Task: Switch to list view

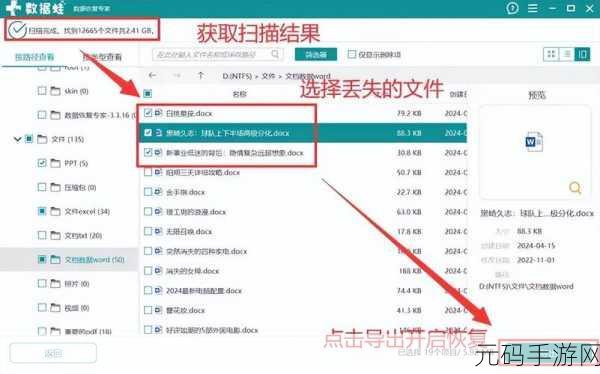Action: 567,54
